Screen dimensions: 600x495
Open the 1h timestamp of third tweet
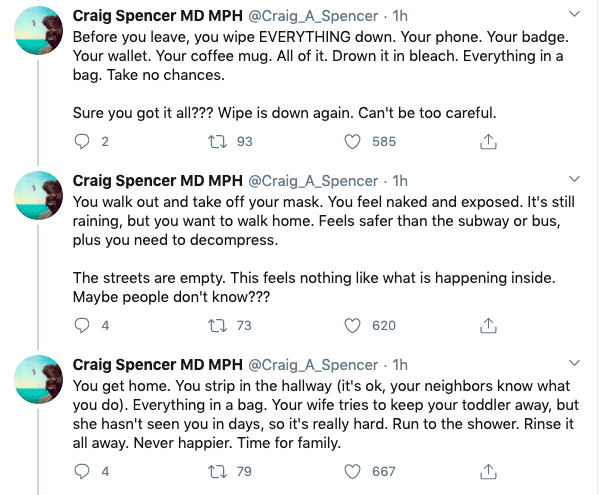(x=402, y=364)
